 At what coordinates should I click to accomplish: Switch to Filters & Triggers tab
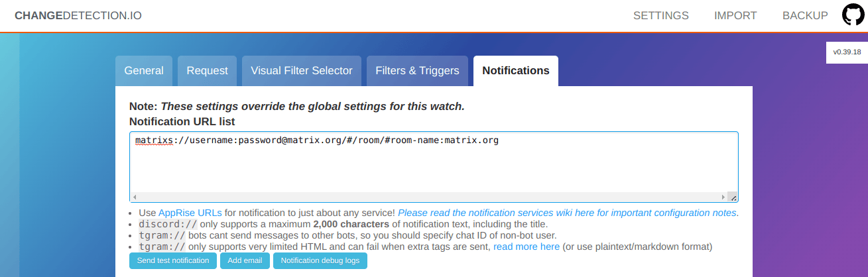(417, 71)
